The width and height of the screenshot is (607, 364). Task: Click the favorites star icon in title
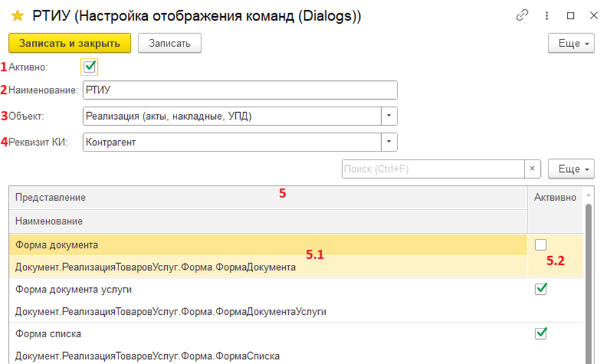[17, 16]
